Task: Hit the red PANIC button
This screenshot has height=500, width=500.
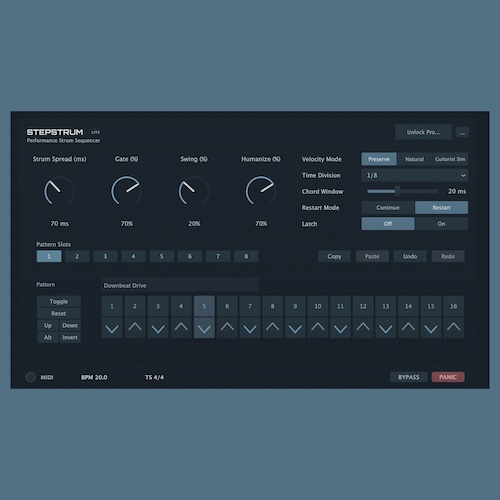Action: tap(448, 377)
